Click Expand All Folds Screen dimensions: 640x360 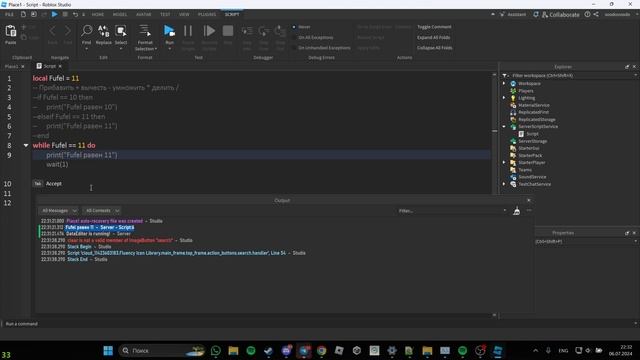433,37
